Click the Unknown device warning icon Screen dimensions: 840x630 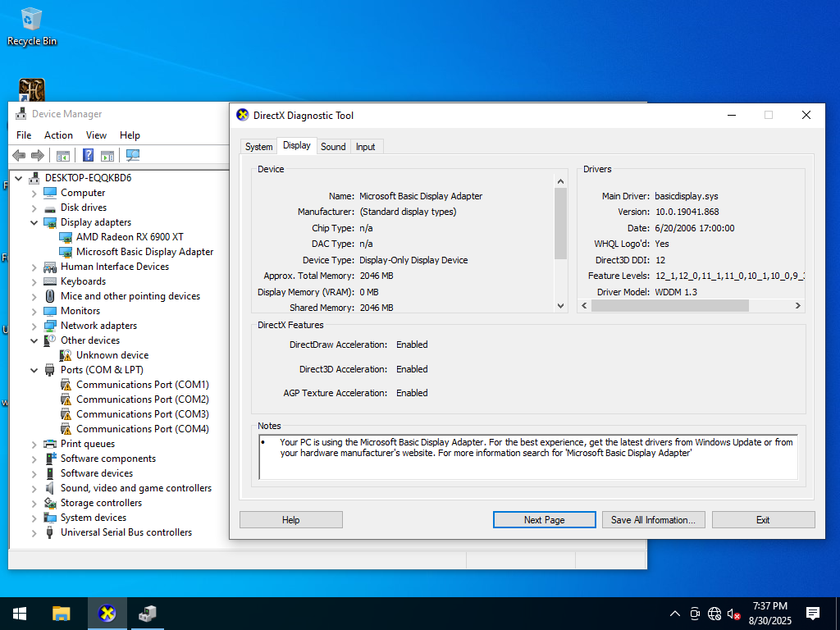[x=66, y=355]
